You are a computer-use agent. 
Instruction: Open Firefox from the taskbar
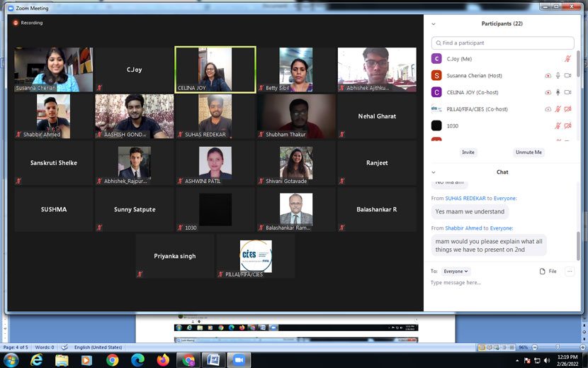[163, 360]
